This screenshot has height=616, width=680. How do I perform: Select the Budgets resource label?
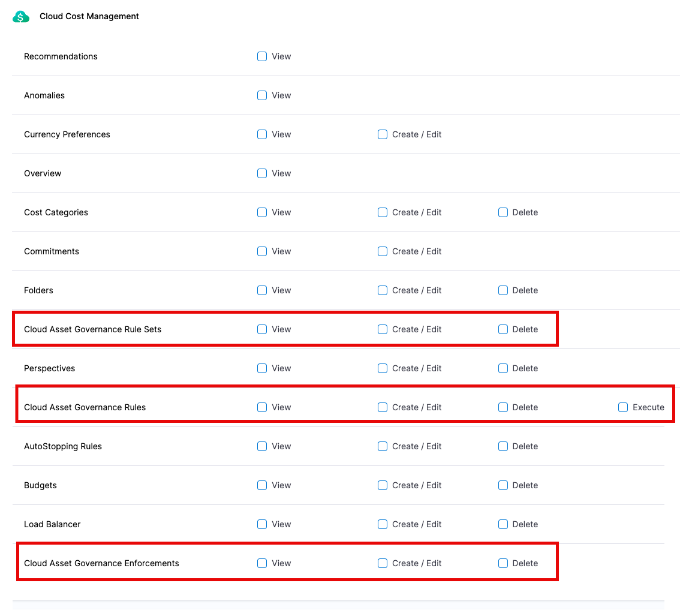[40, 485]
